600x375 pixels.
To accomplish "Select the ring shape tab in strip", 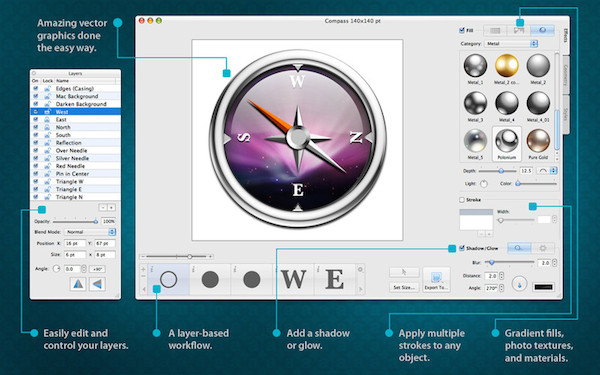I will (169, 279).
